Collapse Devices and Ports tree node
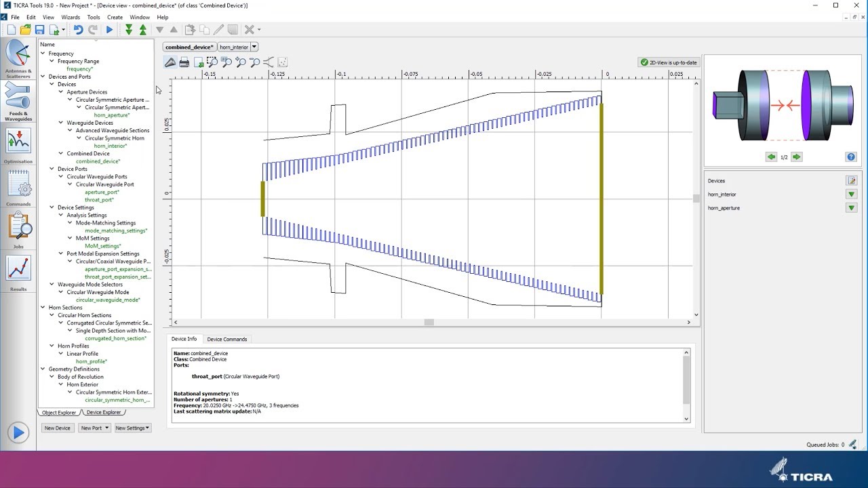Viewport: 868px width, 488px height. [43, 77]
